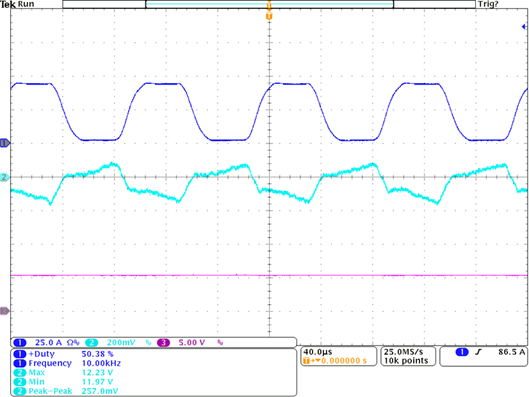Click the channel 2 Max 12.23 V readout
This screenshot has width=529, height=397.
(63, 372)
